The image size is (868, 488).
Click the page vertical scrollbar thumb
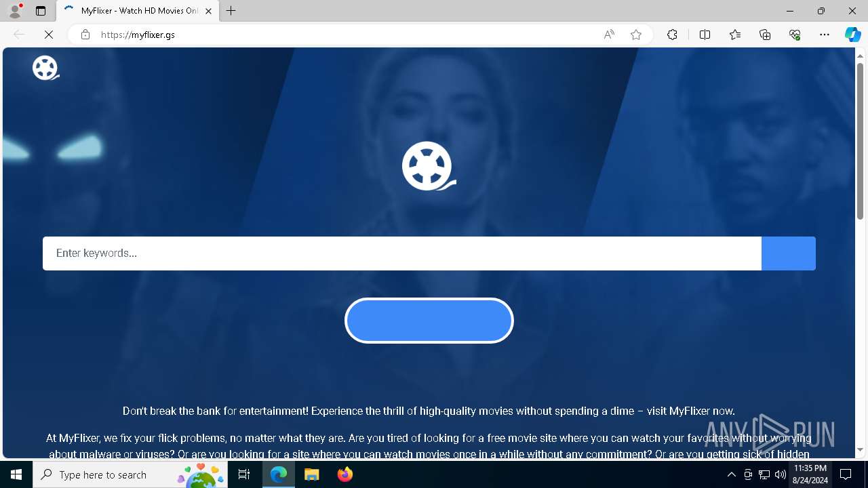(x=861, y=141)
